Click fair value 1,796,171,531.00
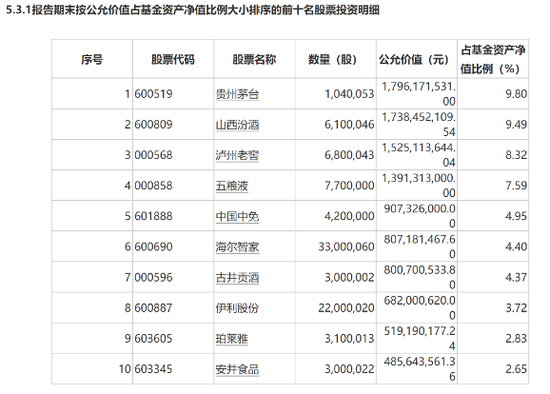The image size is (550, 394). pos(419,94)
